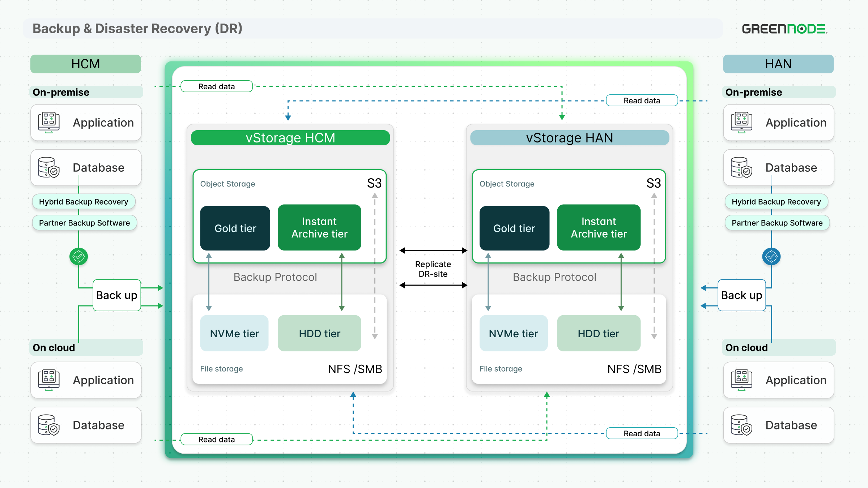This screenshot has width=868, height=488.
Task: Click the HAN Partner Backup Software label
Action: (x=777, y=223)
